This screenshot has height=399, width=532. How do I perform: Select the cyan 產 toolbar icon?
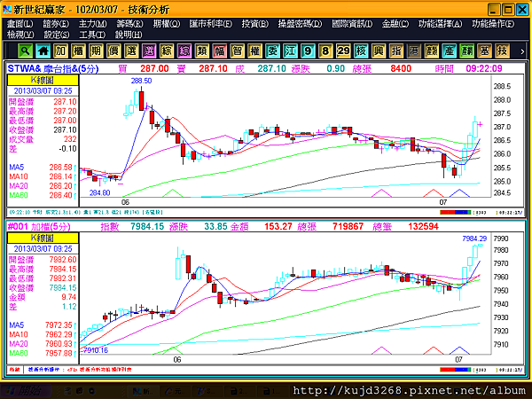[449, 51]
